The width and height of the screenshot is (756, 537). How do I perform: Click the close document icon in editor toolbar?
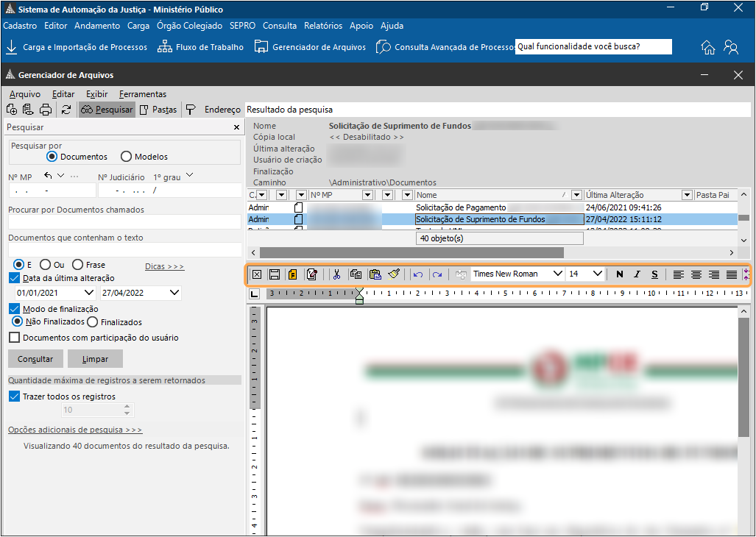tap(257, 274)
